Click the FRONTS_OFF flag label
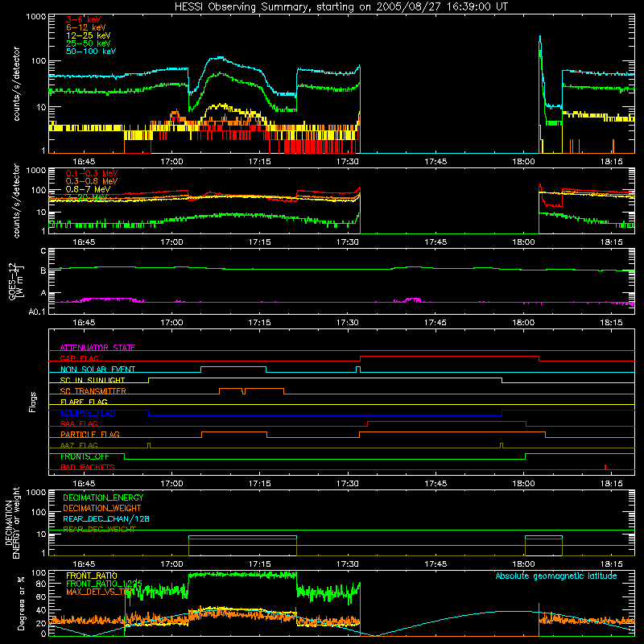This screenshot has height=644, width=644. point(85,456)
